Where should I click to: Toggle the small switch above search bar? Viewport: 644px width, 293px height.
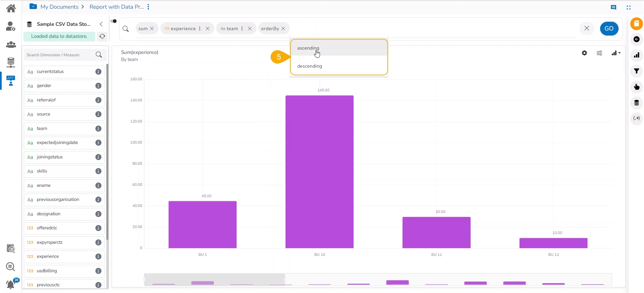point(114,21)
